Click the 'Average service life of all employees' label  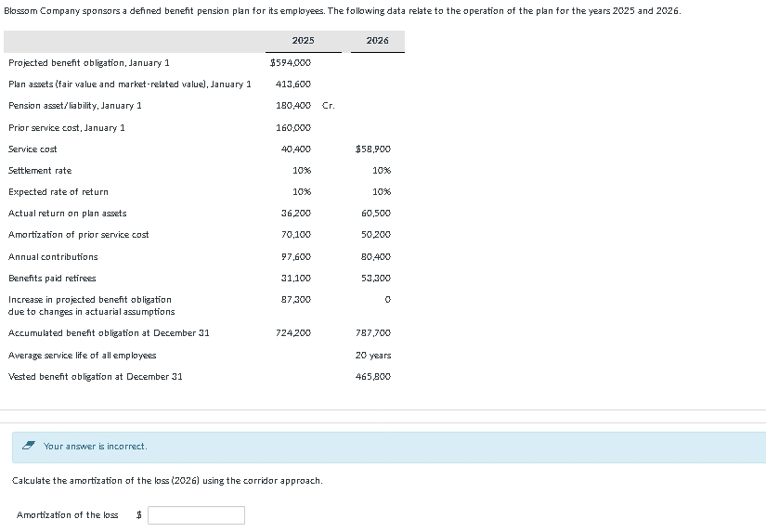coord(82,356)
